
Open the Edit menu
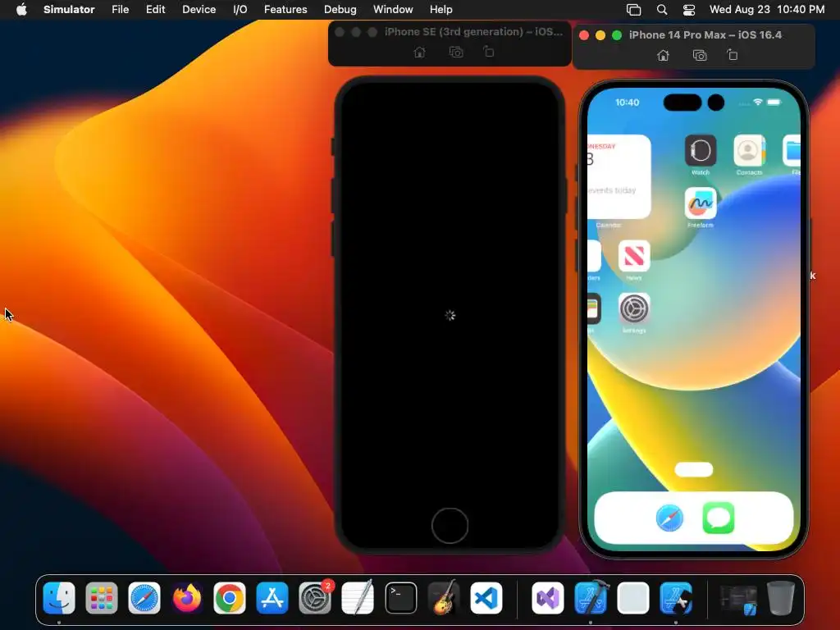click(155, 10)
